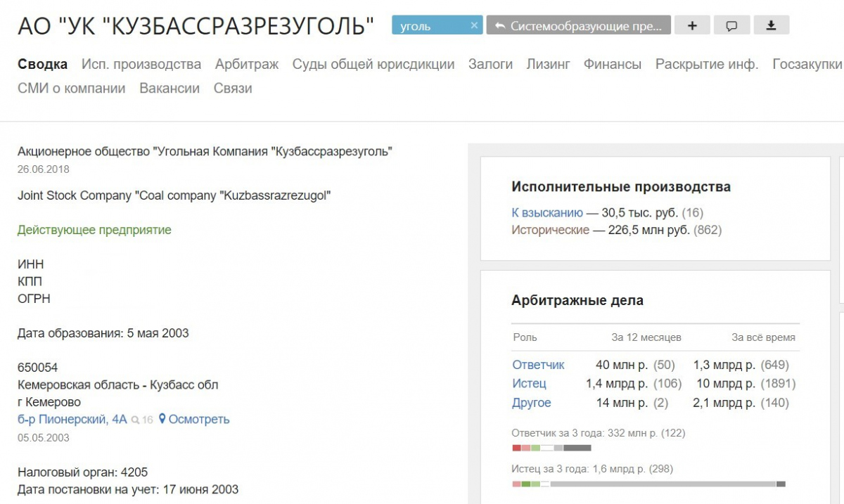Click the Роль column header

pyautogui.click(x=525, y=337)
